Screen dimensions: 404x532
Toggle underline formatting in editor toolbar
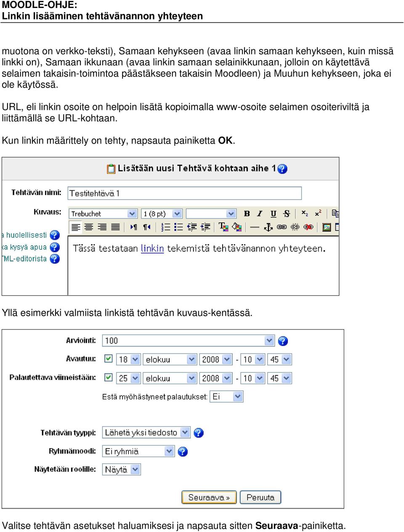point(273,214)
